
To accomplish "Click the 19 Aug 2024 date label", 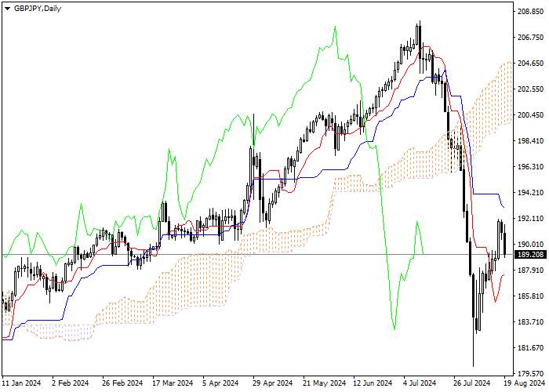I will point(524,383).
